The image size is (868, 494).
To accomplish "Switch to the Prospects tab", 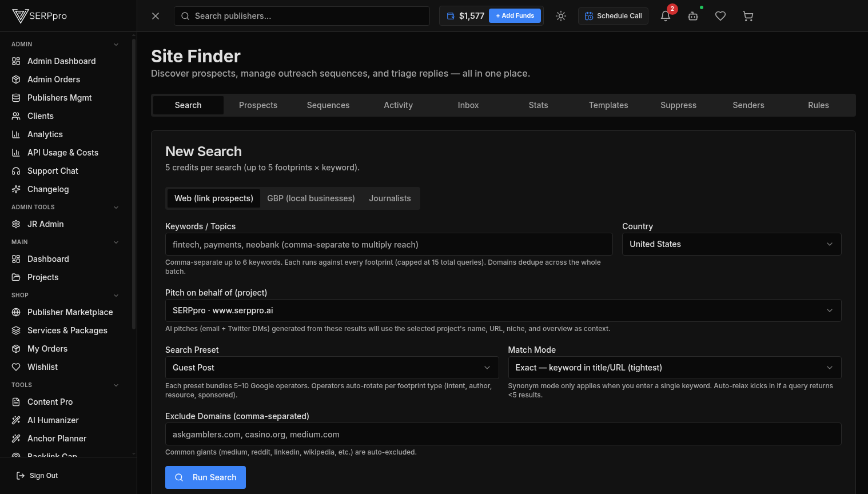I will pos(258,105).
